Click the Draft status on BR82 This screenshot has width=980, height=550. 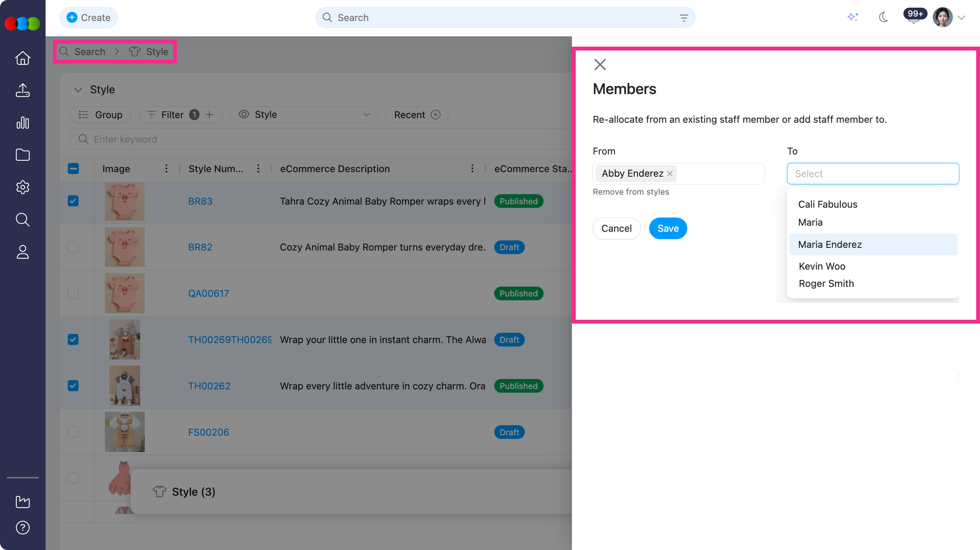pos(509,247)
